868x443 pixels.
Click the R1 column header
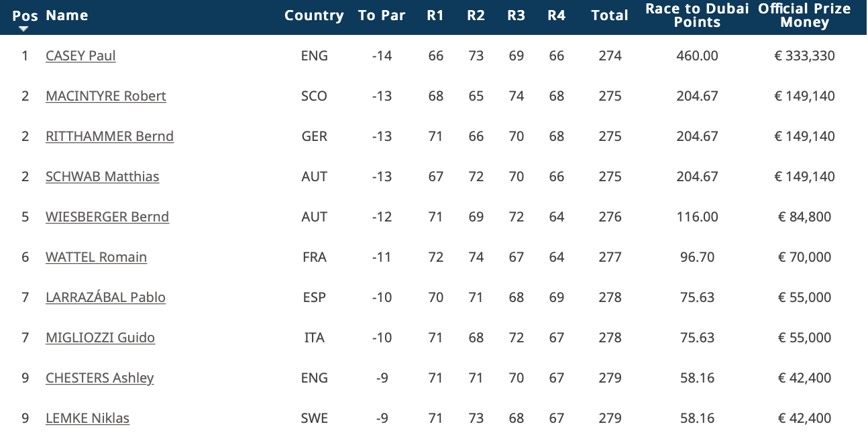[x=435, y=15]
